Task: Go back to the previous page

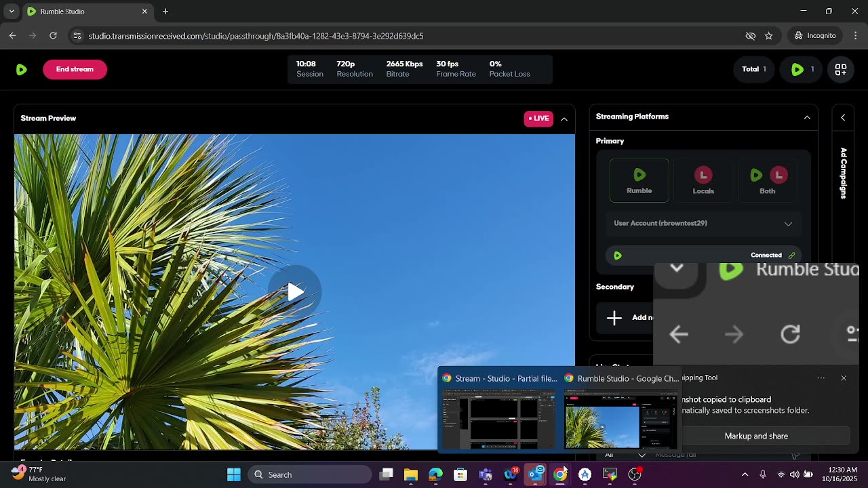Action: (13, 36)
